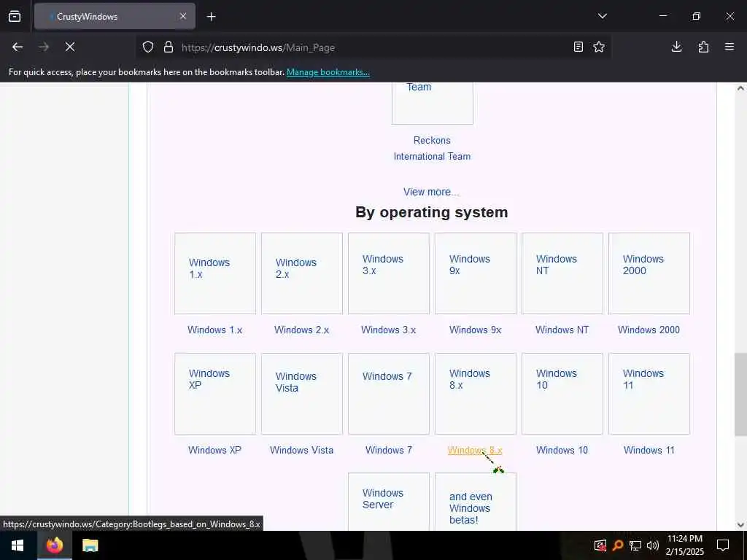Bookmark this page with star icon
The height and width of the screenshot is (560, 747).
pyautogui.click(x=599, y=47)
